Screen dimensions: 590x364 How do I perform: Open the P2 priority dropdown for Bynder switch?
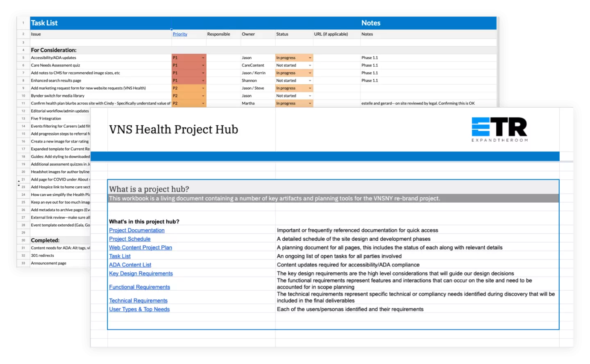pyautogui.click(x=203, y=96)
